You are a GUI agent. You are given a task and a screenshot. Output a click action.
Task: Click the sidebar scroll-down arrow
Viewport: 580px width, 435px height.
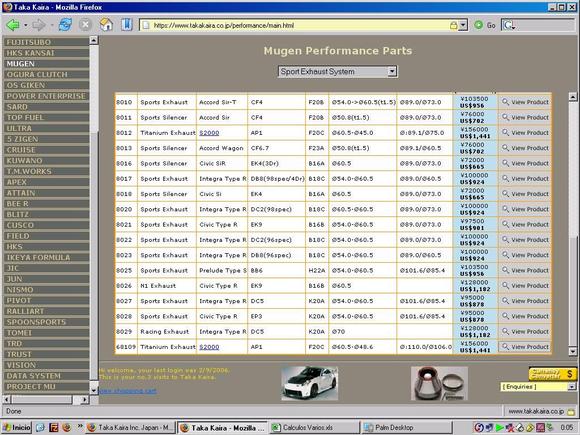94,390
